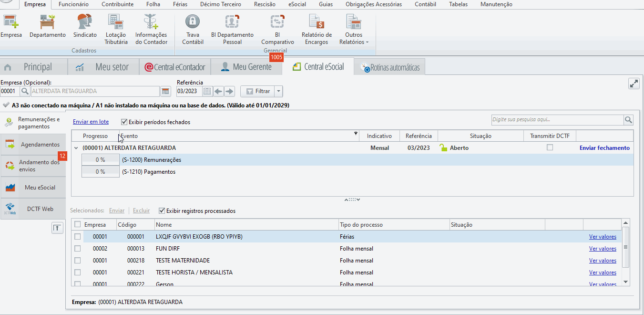
Task: Open the eSocial ribbon tab
Action: (297, 4)
